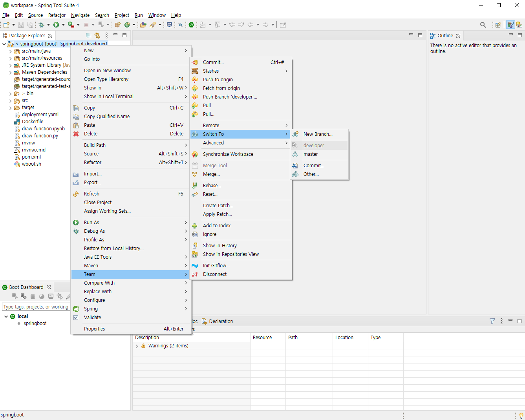Open the dropdown arrow beside the Debug icon

point(48,25)
